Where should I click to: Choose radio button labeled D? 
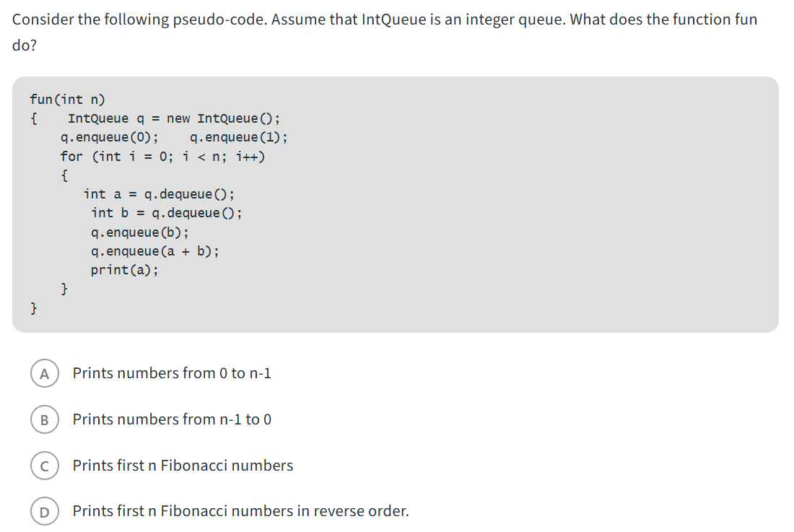[44, 512]
